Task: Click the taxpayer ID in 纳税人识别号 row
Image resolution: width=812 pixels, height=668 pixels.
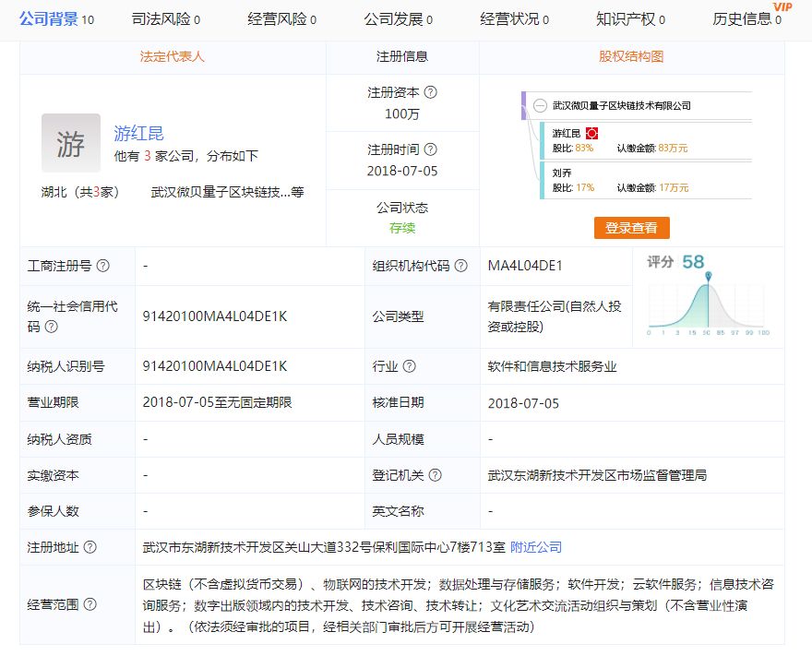Action: pos(214,366)
